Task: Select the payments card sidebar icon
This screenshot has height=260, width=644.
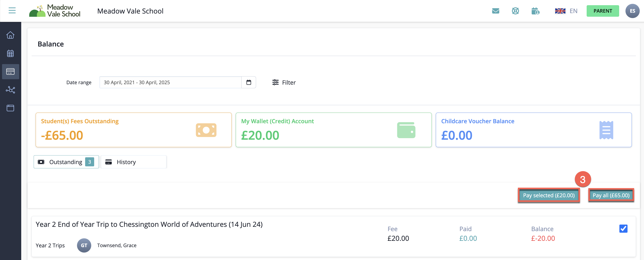Action: pos(10,72)
